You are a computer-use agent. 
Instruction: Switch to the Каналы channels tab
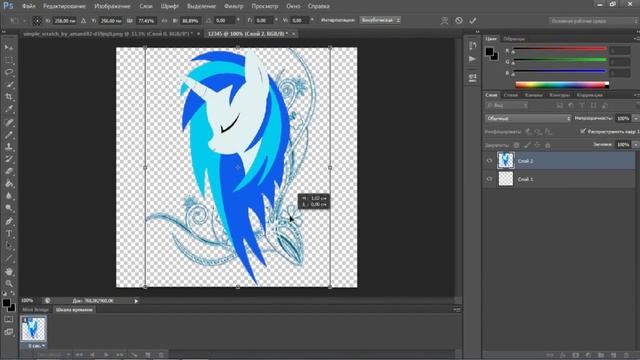533,95
